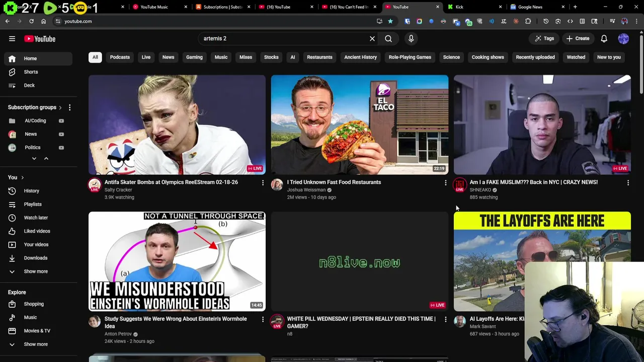Toggle the icon beside the Politics group
This screenshot has width=644, height=362.
[x=61, y=147]
